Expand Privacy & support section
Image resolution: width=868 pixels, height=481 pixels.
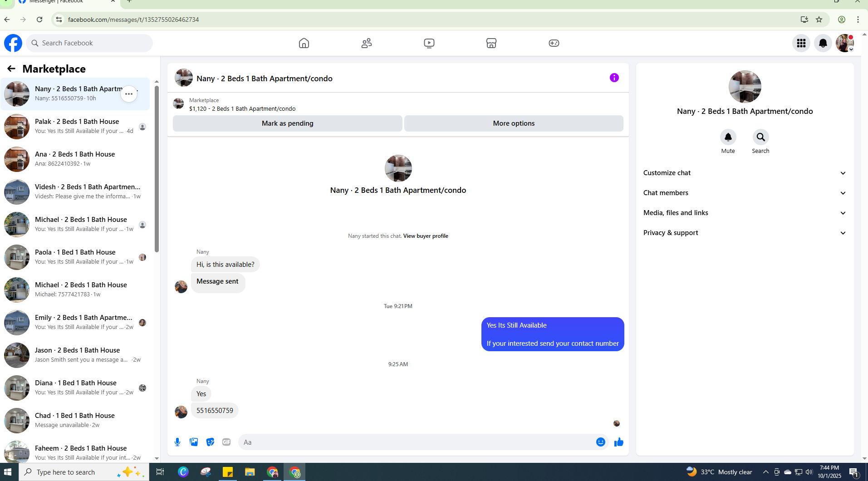click(x=745, y=233)
